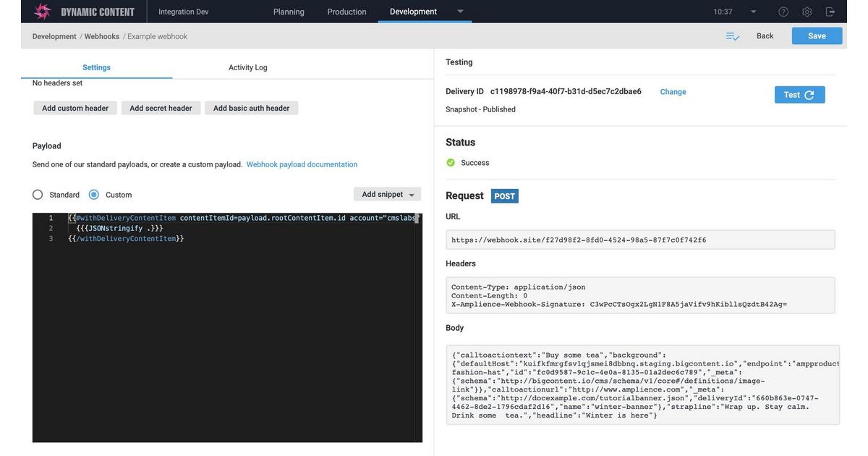Click the Dynamic Content logo icon

(43, 12)
